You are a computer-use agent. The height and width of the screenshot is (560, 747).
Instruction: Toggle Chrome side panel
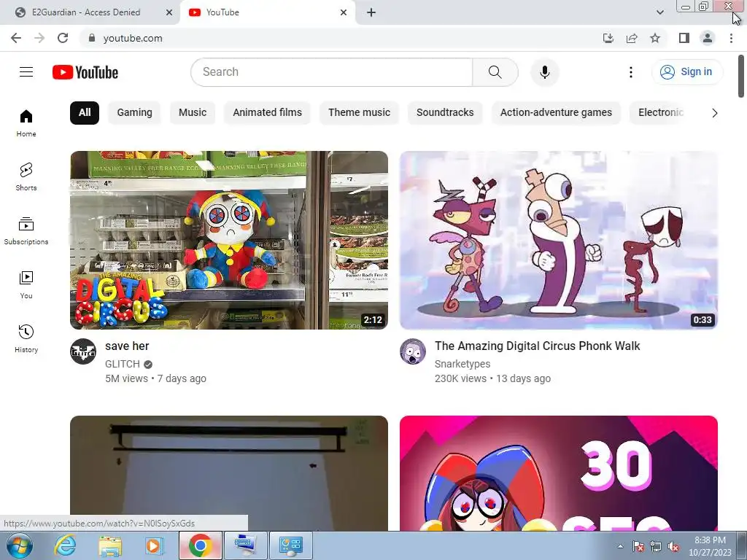pos(684,38)
